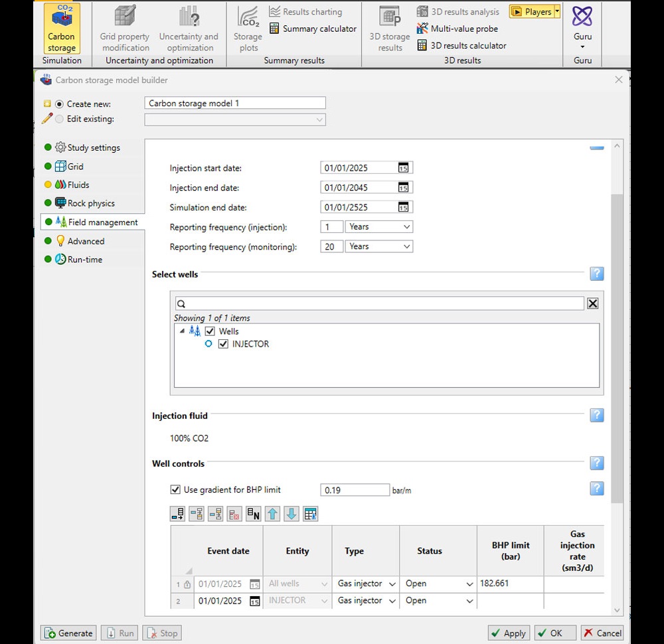This screenshot has height=644, width=664.
Task: Open Grid property modification tool
Action: (125, 29)
